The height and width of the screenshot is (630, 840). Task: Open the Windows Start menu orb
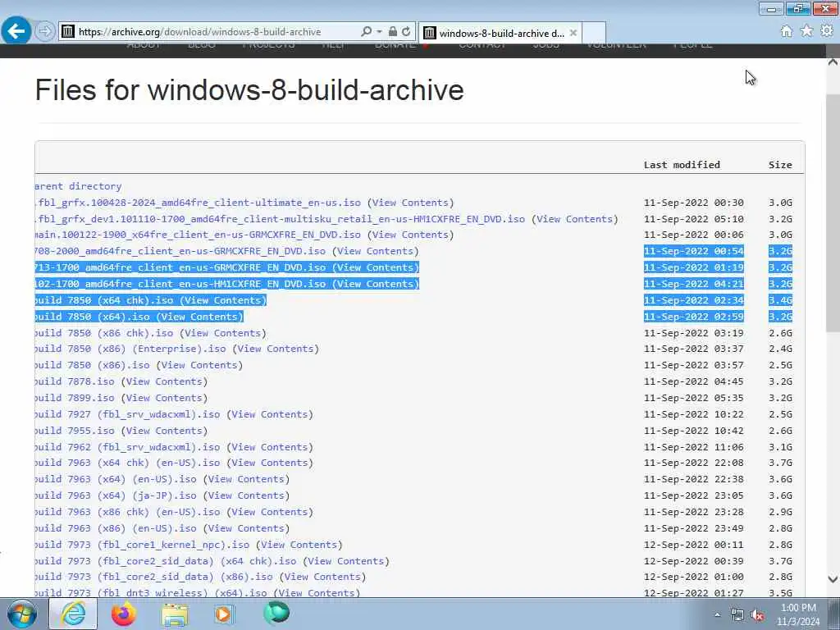21,614
